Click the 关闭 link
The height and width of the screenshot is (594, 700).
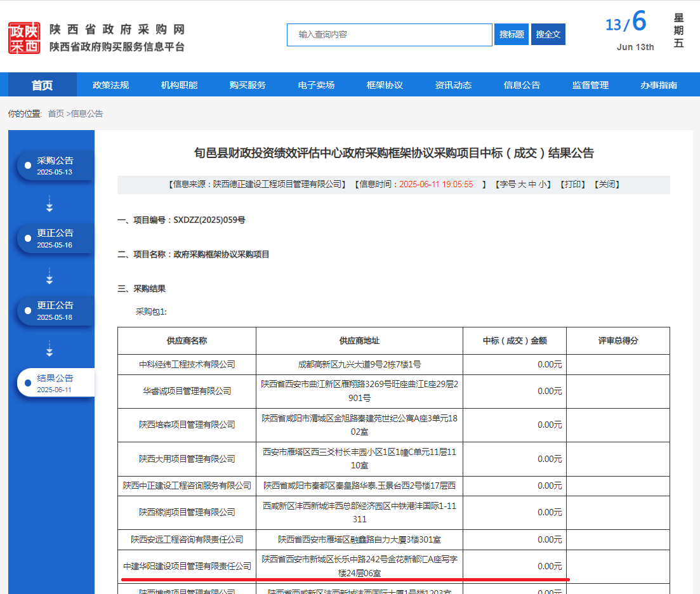click(x=607, y=184)
